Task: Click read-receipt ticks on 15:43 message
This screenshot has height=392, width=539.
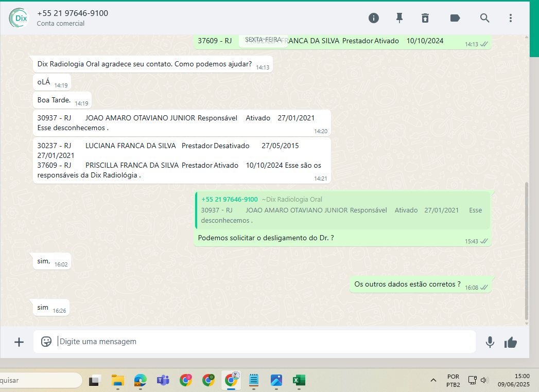Action: pyautogui.click(x=484, y=241)
